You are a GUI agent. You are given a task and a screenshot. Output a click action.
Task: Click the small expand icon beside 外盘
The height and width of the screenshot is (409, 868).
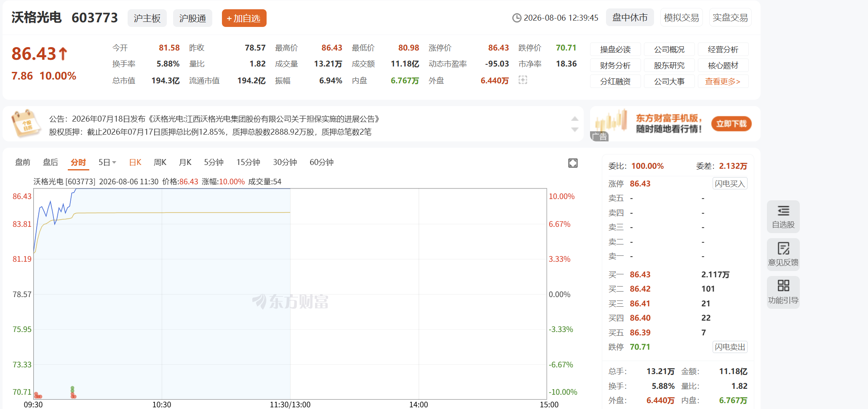(x=523, y=80)
